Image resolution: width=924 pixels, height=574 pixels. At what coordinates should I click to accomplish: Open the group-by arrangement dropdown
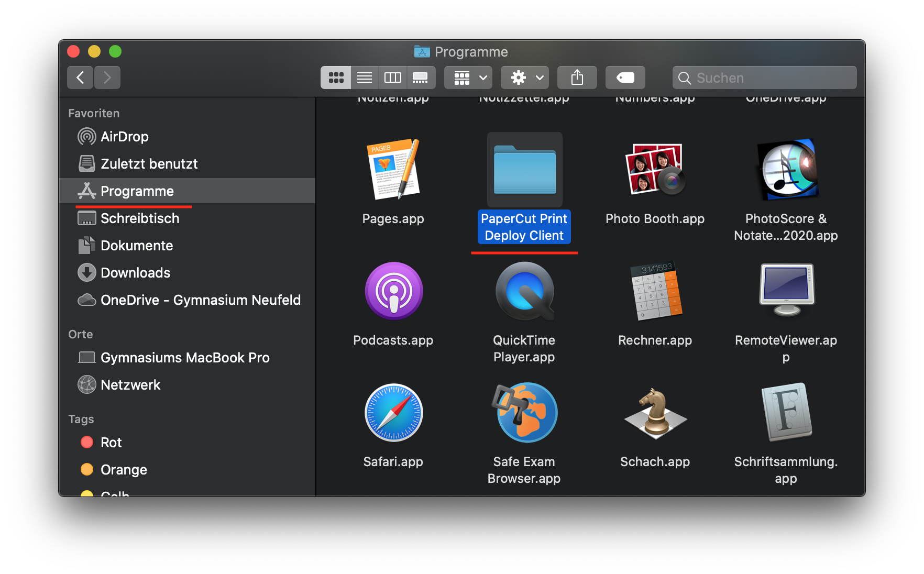pos(468,78)
